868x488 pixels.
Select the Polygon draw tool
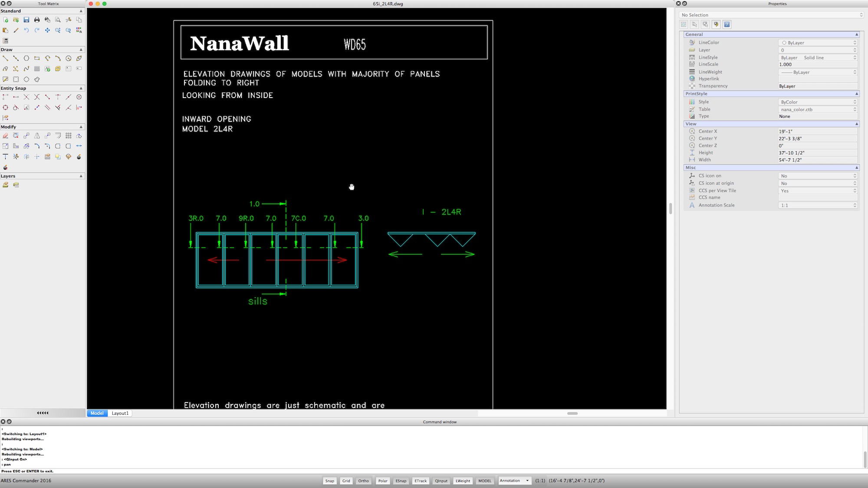[26, 58]
